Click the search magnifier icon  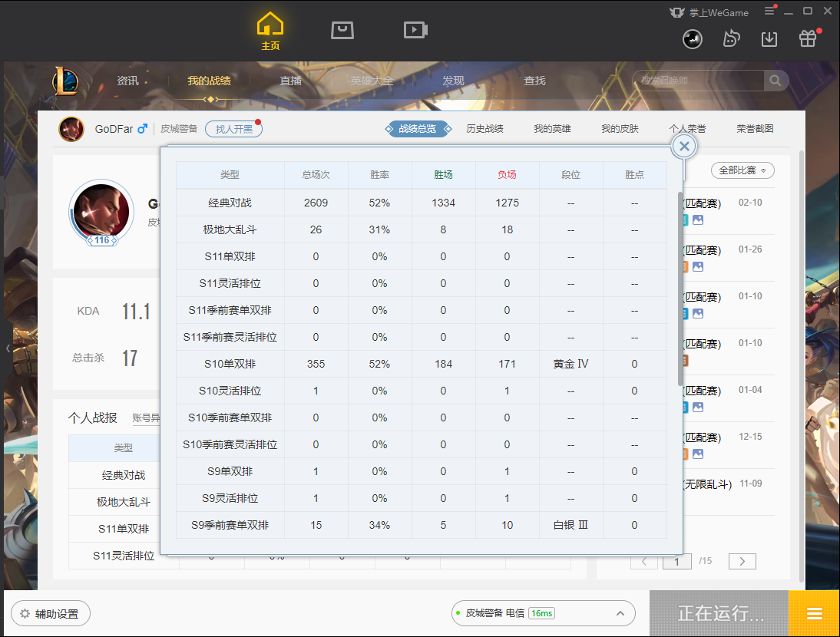(x=776, y=81)
